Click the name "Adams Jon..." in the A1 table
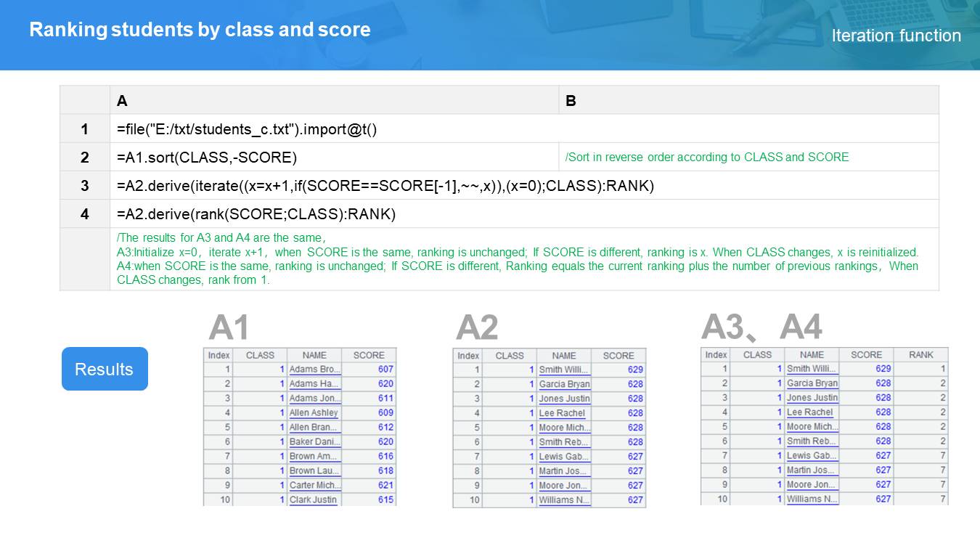This screenshot has width=980, height=551. pyautogui.click(x=314, y=398)
